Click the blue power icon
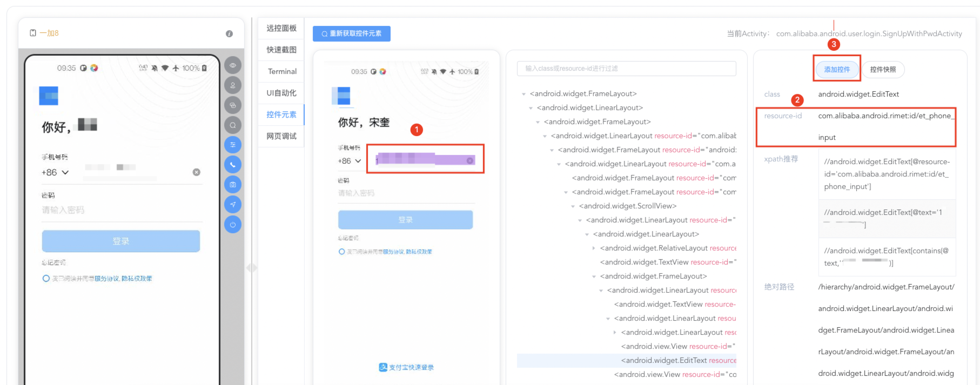Screen dimensions: 980x385 (x=233, y=224)
